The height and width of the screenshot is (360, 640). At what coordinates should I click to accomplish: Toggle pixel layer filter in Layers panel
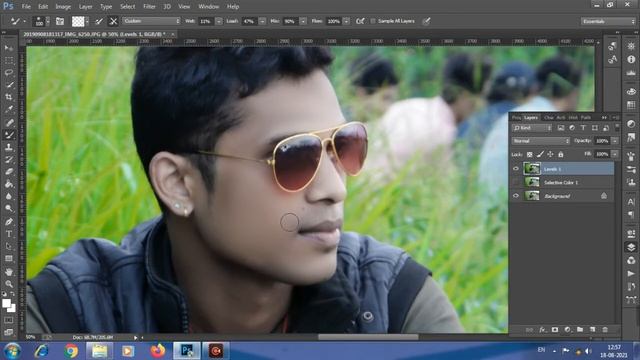[561, 128]
